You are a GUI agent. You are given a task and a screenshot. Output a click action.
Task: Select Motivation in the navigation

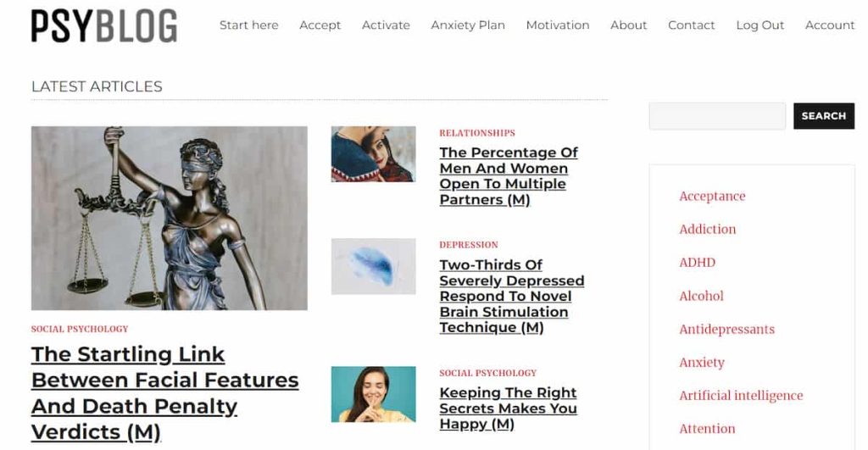click(558, 25)
